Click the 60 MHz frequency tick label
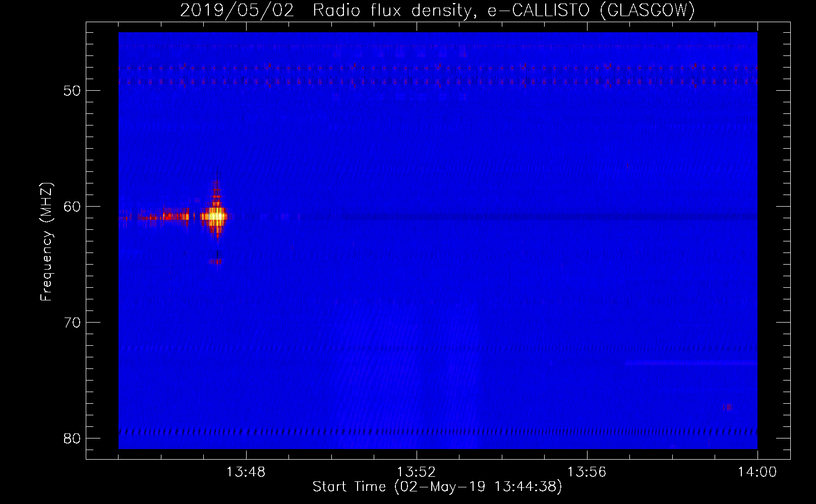 [73, 207]
